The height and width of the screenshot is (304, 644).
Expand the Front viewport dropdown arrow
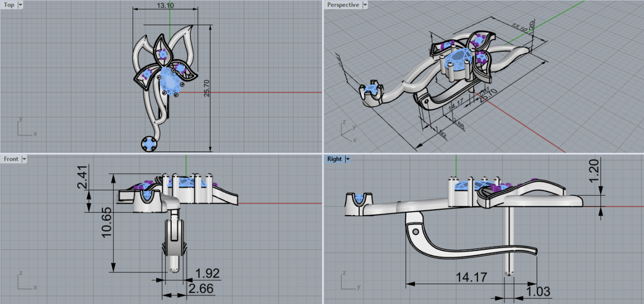pyautogui.click(x=24, y=159)
